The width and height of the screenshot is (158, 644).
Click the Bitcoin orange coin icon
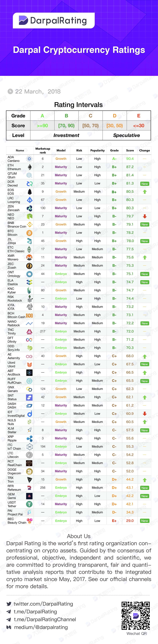point(29,233)
